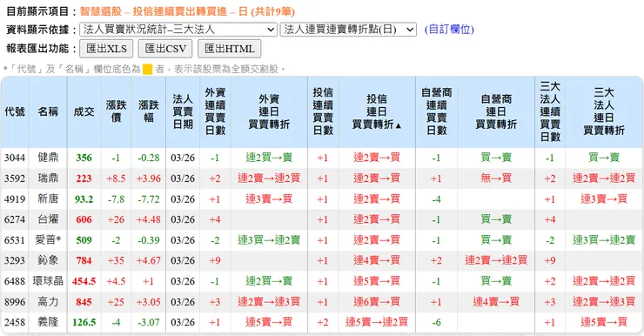Viewport: 644px width, 336px height.
Task: Open stock code 2458
Action: pos(15,322)
